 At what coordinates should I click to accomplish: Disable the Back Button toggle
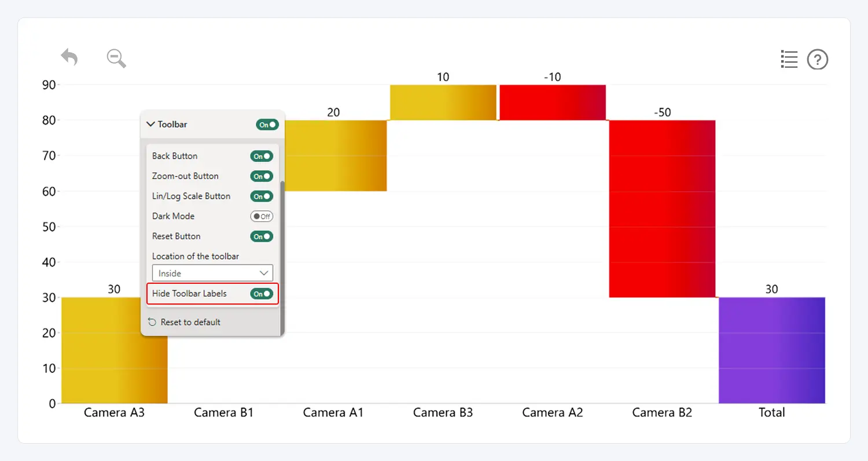[x=262, y=155]
